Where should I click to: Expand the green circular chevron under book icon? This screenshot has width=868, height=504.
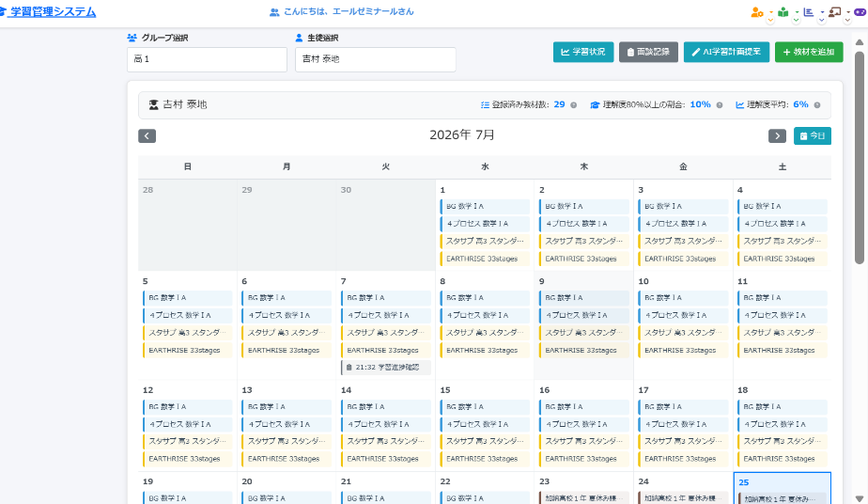pyautogui.click(x=796, y=21)
